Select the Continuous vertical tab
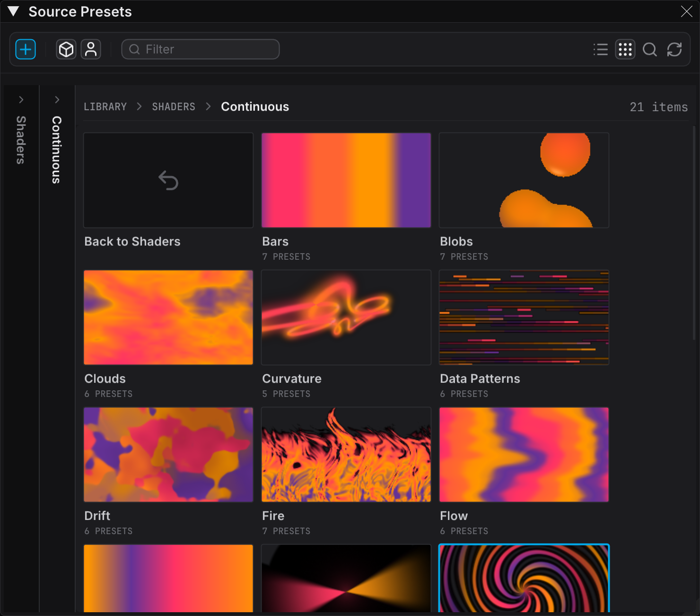 coord(57,150)
